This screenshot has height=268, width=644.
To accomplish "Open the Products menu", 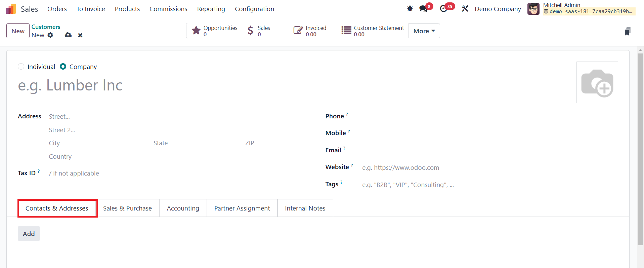I will pyautogui.click(x=127, y=9).
